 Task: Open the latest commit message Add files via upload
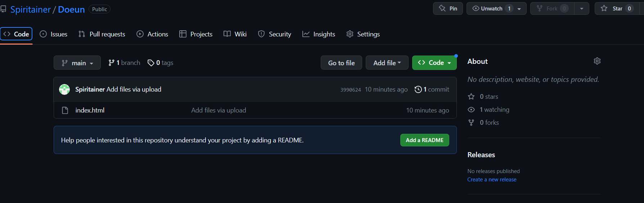click(x=134, y=89)
